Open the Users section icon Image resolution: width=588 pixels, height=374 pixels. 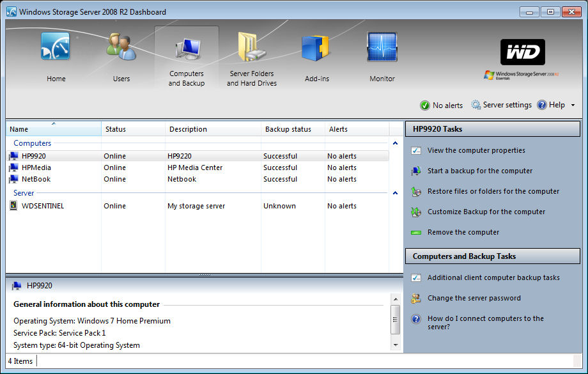[x=121, y=46]
